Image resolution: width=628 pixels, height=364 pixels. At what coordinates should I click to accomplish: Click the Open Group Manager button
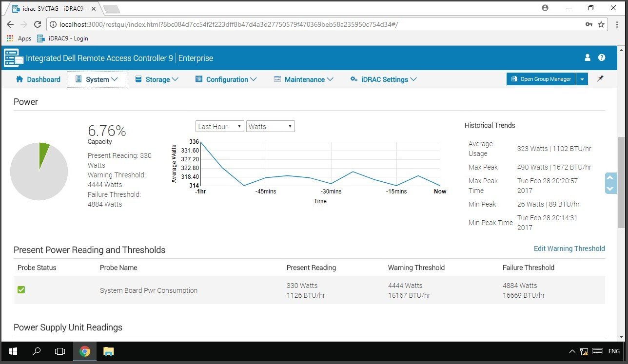coord(541,79)
